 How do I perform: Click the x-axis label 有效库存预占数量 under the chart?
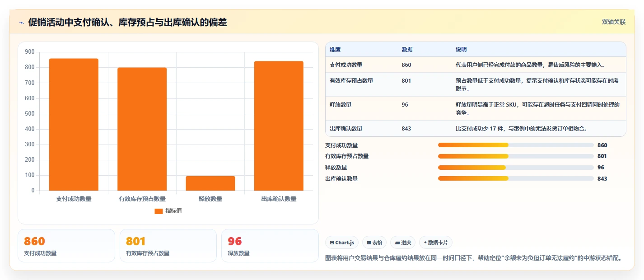142,199
